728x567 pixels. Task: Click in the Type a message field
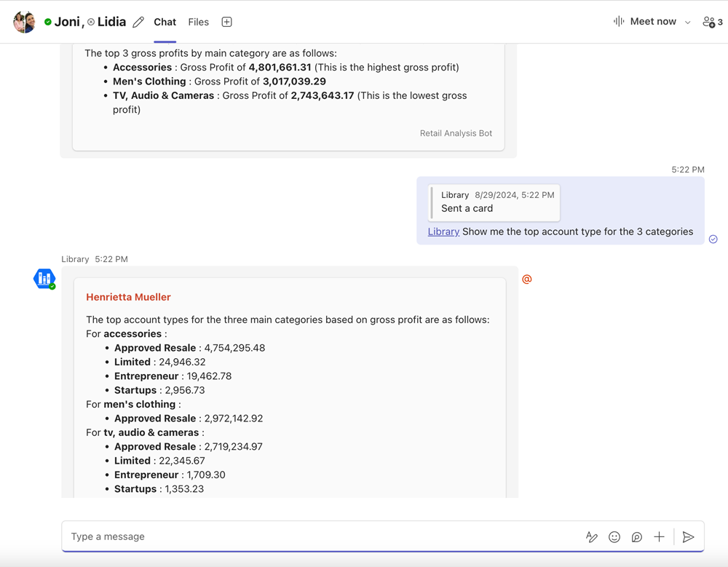(320, 537)
